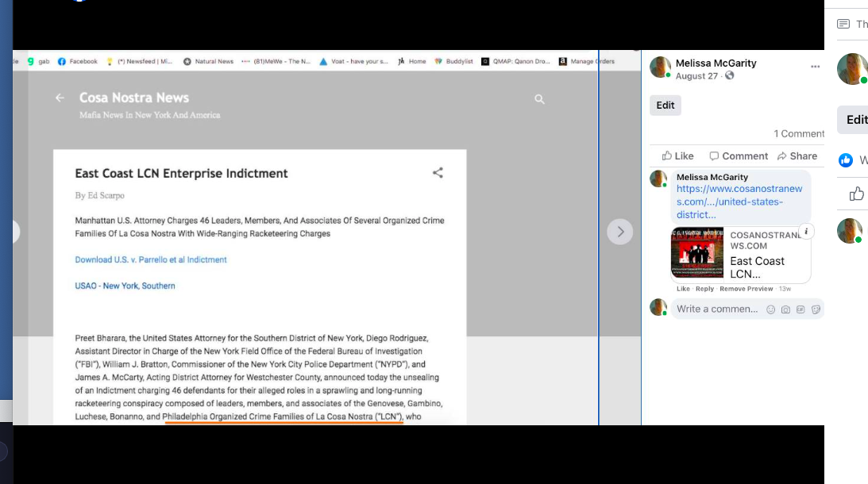Click the article share icon
The width and height of the screenshot is (868, 484).
point(438,173)
